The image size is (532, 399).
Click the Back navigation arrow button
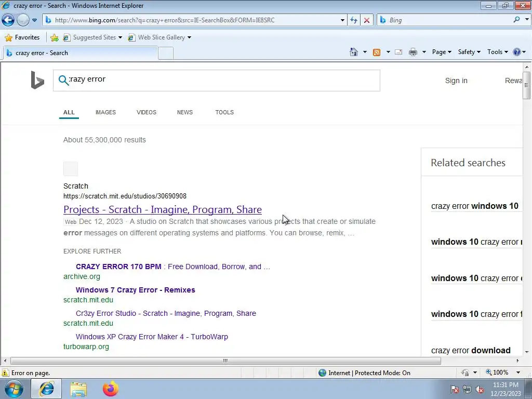click(8, 20)
